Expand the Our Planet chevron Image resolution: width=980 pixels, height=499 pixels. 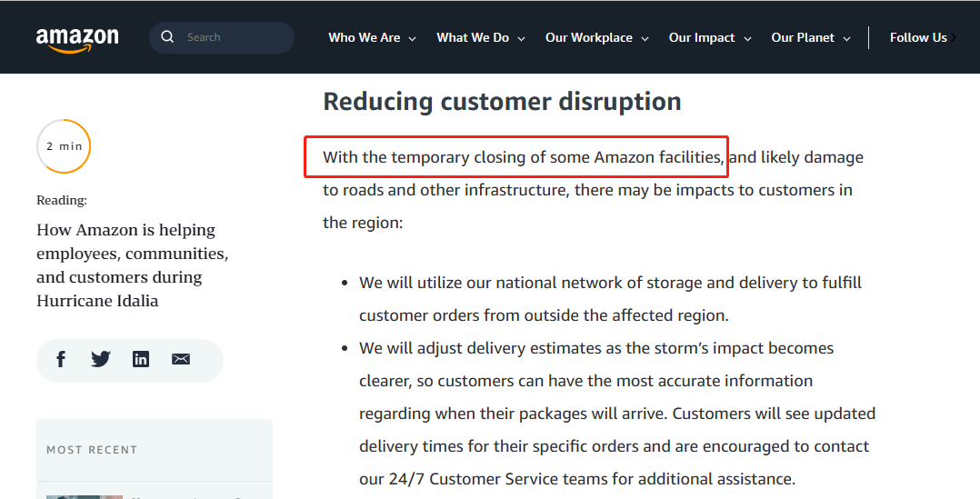tap(847, 39)
